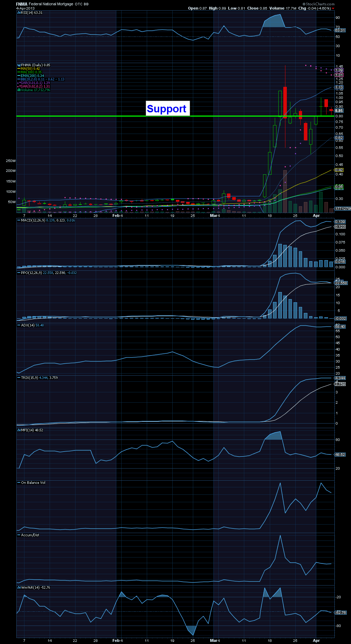The height and width of the screenshot is (644, 351).
Task: Click the green Volume bars legend icon
Action: (x=19, y=90)
